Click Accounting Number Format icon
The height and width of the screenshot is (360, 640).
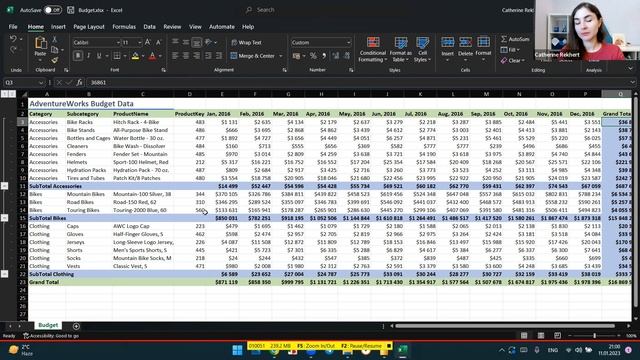point(296,56)
